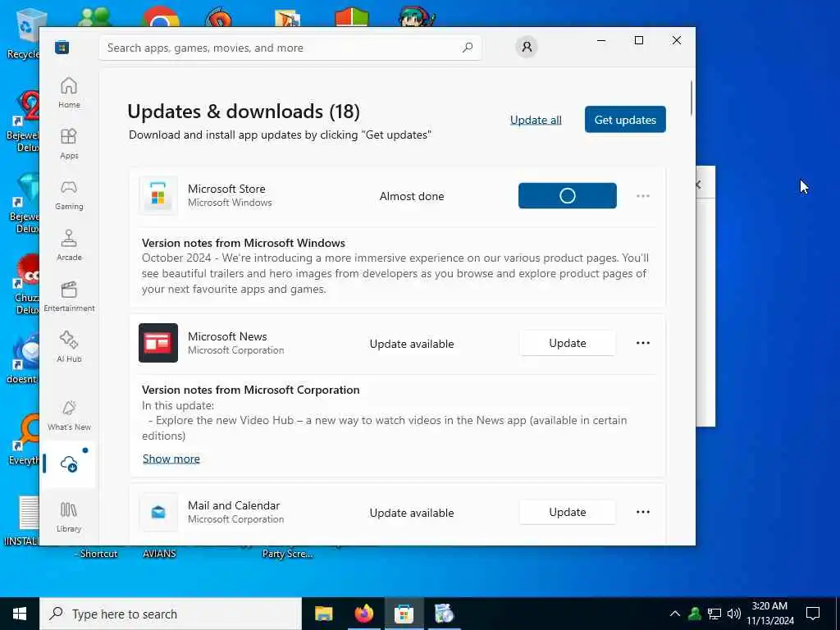840x630 pixels.
Task: Go to the Apps section
Action: click(x=69, y=144)
